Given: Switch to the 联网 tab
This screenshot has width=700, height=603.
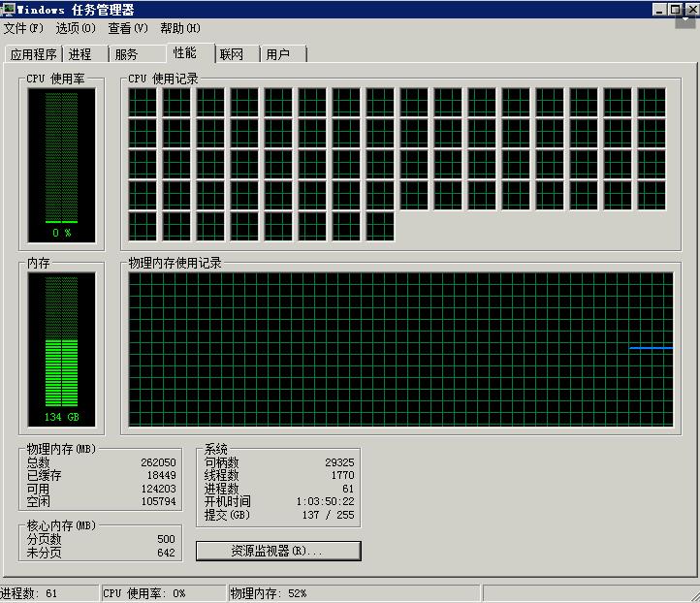Looking at the screenshot, I should point(232,54).
